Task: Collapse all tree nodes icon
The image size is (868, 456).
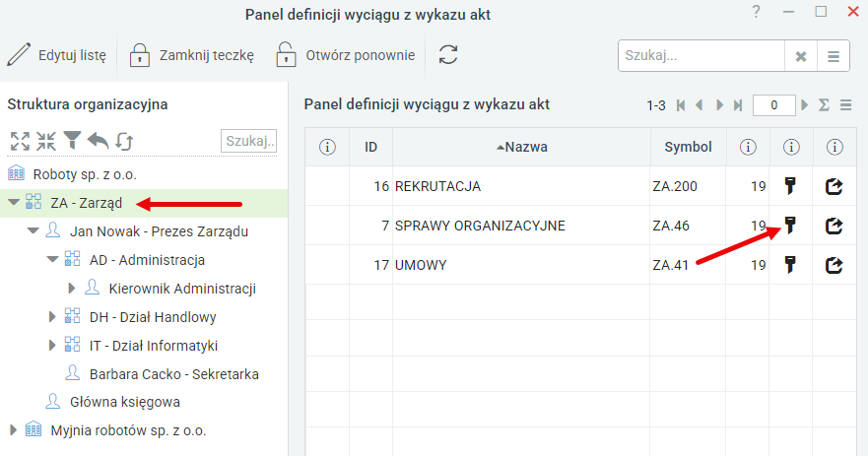Action: point(46,141)
